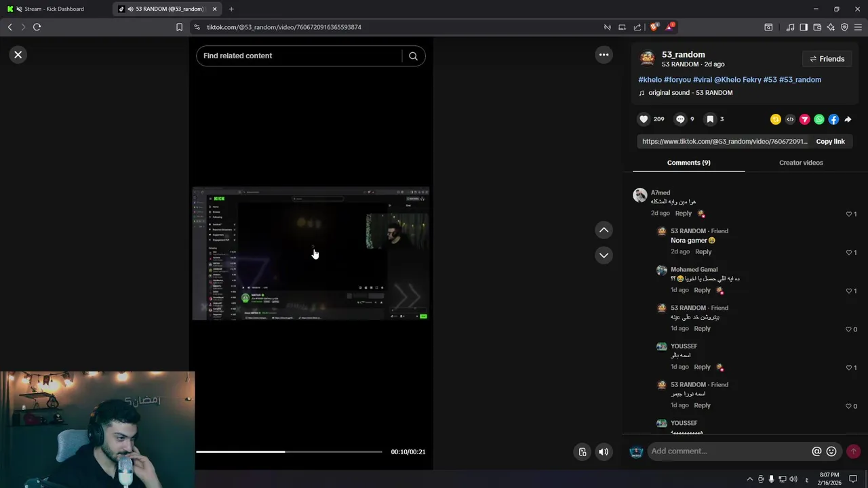
Task: Switch to Comments (9) tab
Action: click(x=688, y=163)
